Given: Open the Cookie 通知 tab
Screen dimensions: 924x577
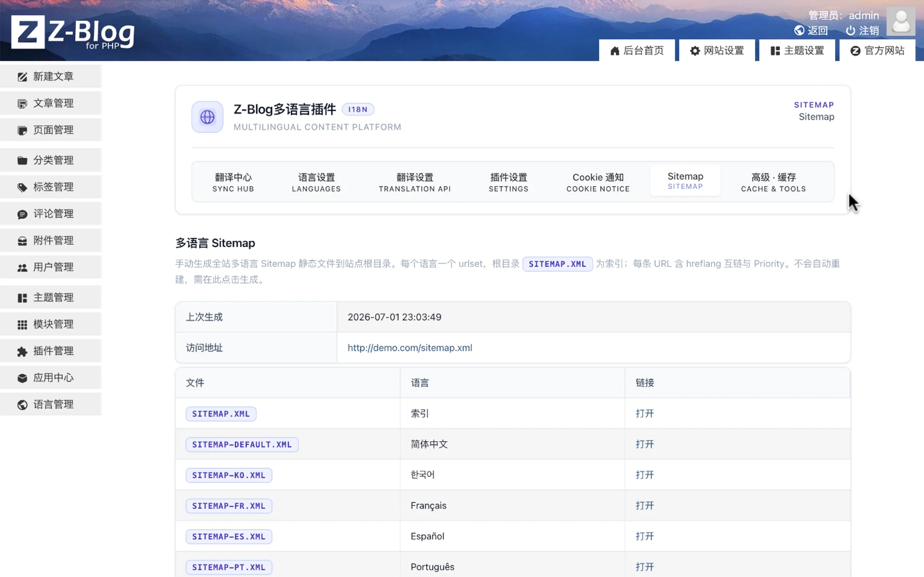Looking at the screenshot, I should [x=598, y=182].
